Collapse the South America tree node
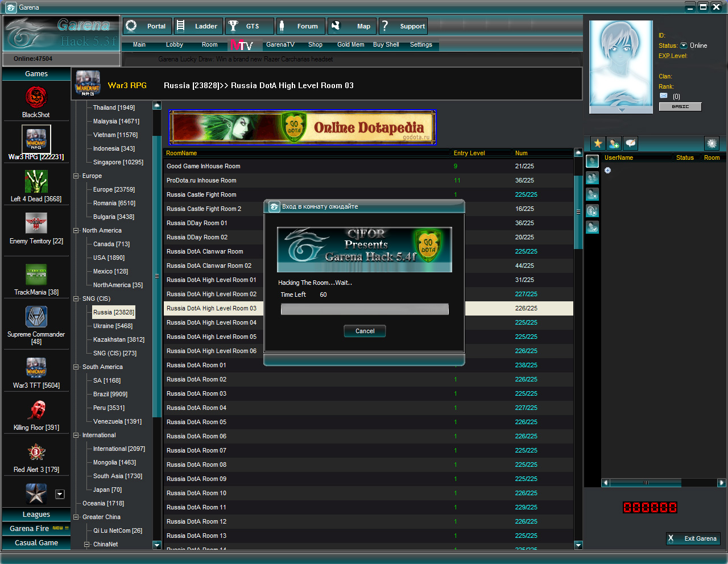 (x=76, y=367)
